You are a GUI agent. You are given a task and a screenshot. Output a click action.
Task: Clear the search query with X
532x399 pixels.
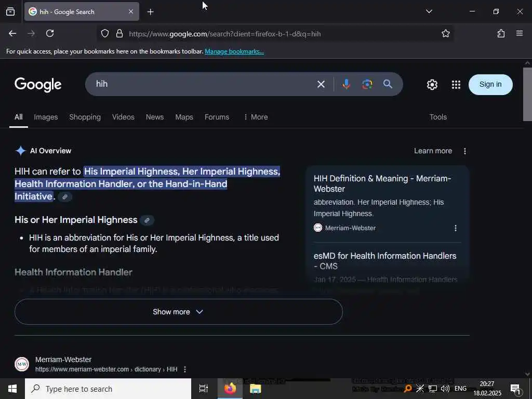tap(321, 84)
